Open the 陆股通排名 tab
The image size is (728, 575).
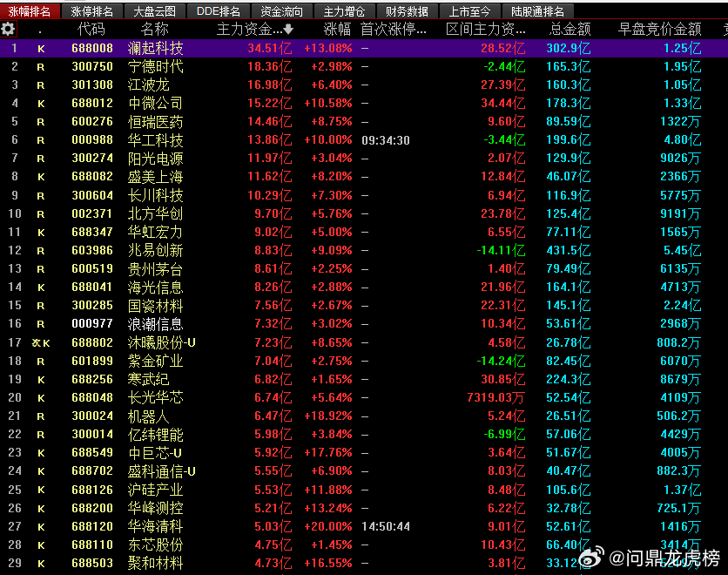(537, 11)
